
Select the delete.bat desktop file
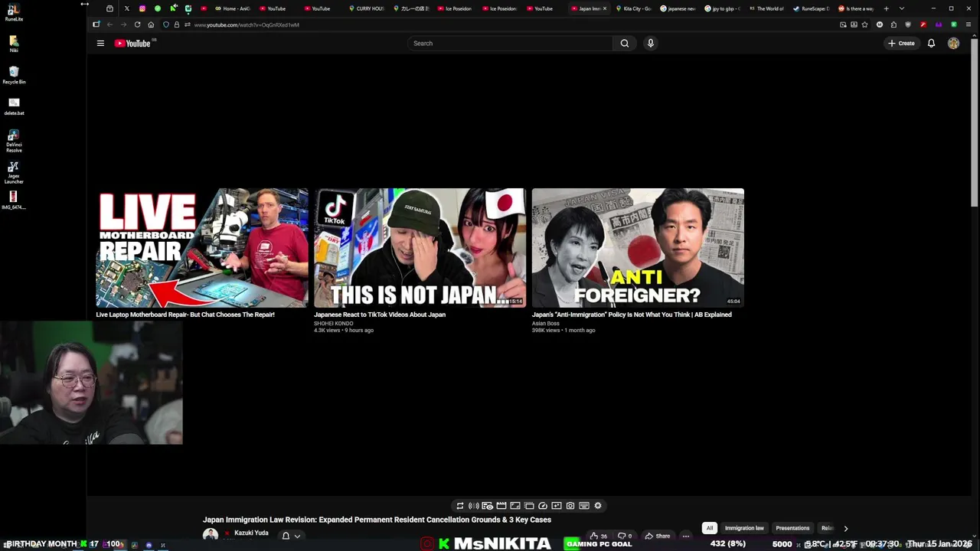[x=14, y=106]
